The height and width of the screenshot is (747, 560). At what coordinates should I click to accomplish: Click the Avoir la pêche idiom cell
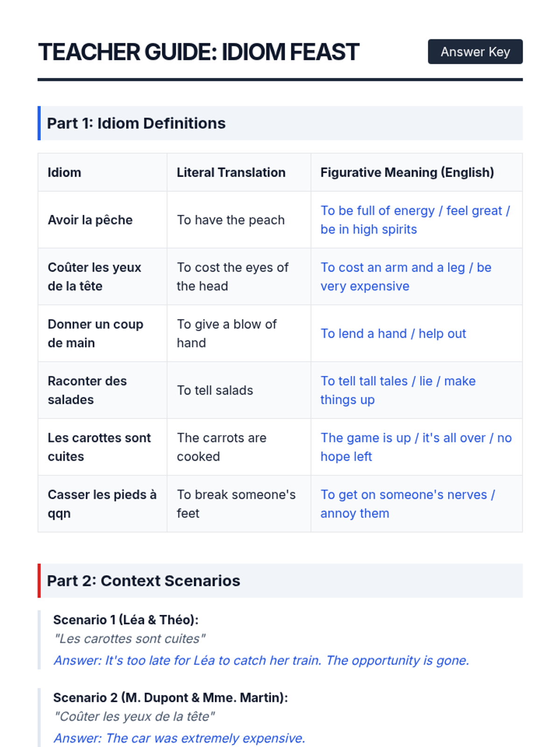tap(90, 220)
